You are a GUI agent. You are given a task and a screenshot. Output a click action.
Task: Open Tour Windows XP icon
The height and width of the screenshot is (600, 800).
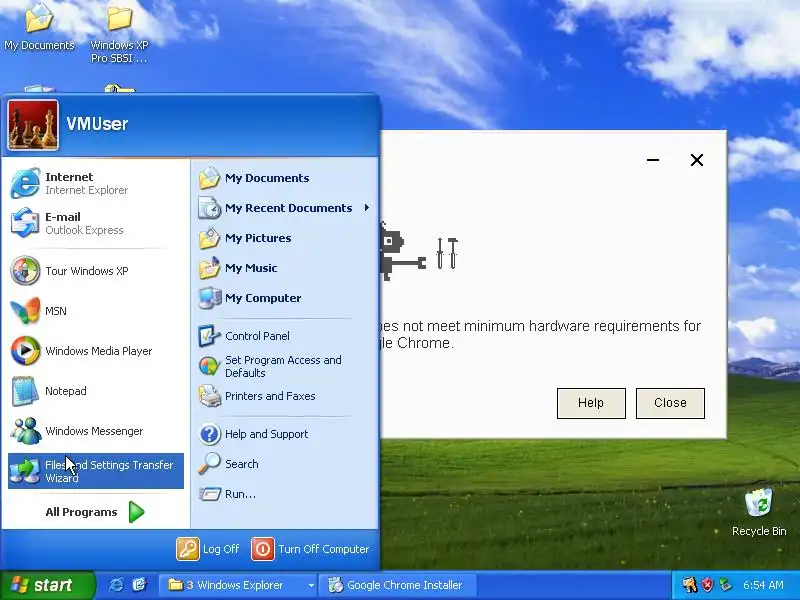click(24, 270)
